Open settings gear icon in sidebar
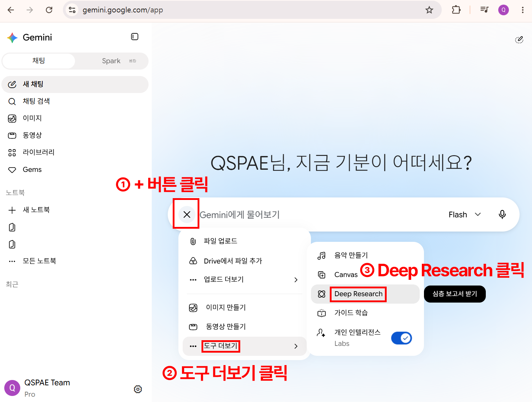 pyautogui.click(x=138, y=389)
